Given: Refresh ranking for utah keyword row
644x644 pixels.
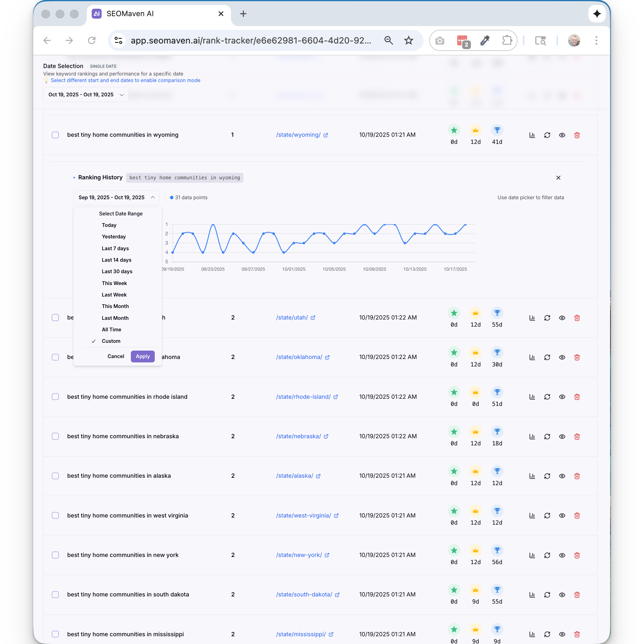Looking at the screenshot, I should [x=547, y=318].
